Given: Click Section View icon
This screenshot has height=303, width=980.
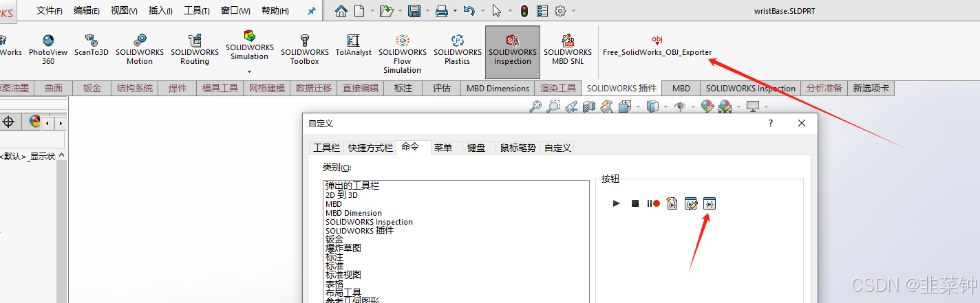Looking at the screenshot, I should pos(589,106).
